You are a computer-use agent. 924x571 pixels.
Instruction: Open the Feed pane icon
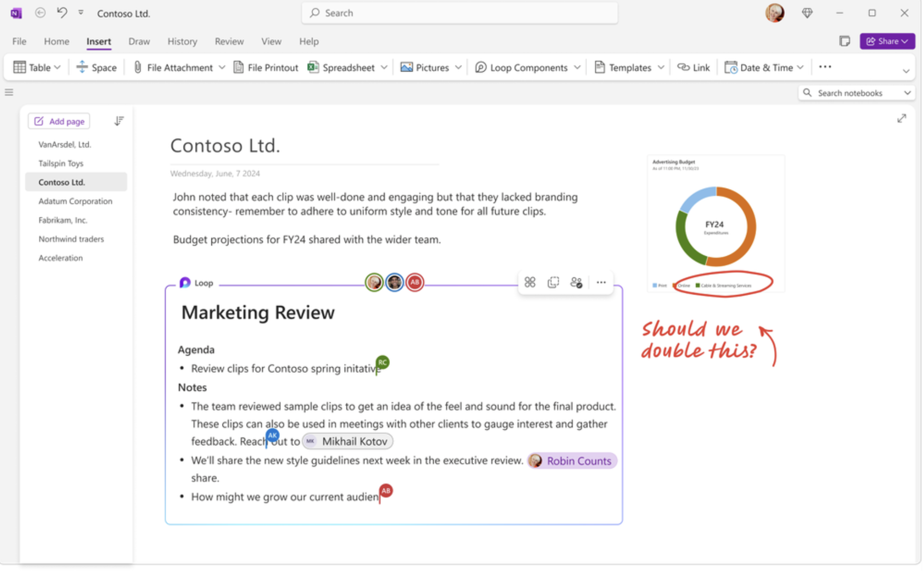(845, 41)
